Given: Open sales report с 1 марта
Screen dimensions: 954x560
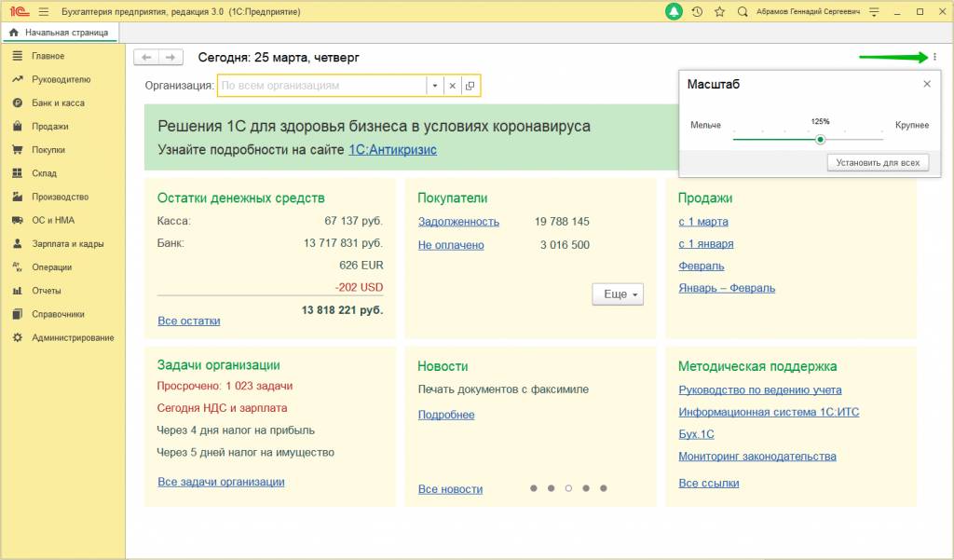Looking at the screenshot, I should 703,222.
